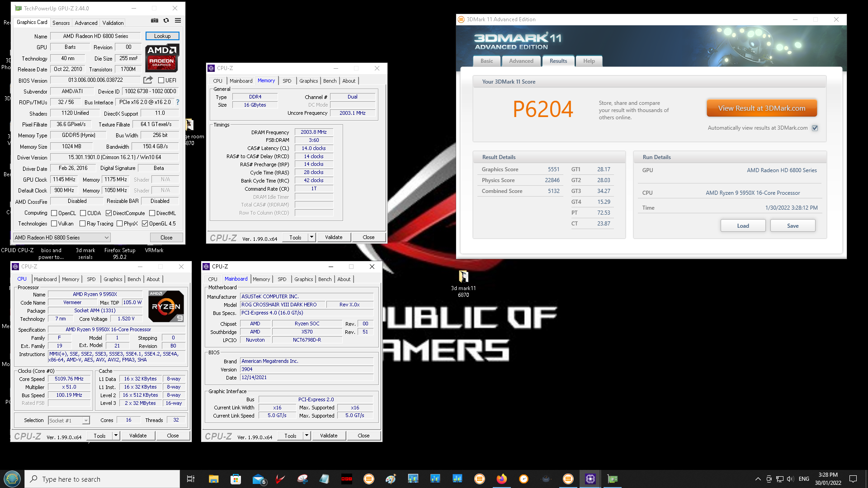This screenshot has width=868, height=488.
Task: Toggle the OpenGL 4.5 checkbox
Action: click(x=145, y=224)
